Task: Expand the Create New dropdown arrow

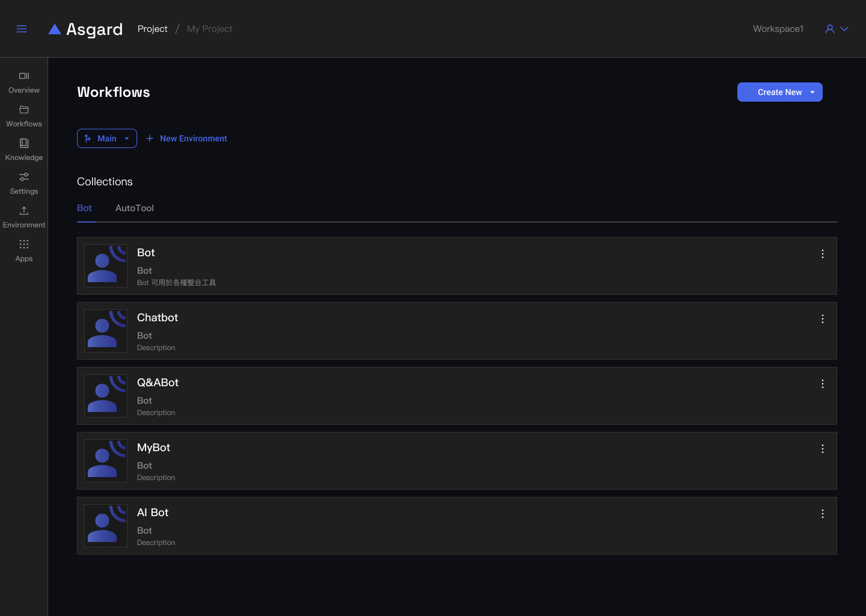Action: [x=812, y=92]
